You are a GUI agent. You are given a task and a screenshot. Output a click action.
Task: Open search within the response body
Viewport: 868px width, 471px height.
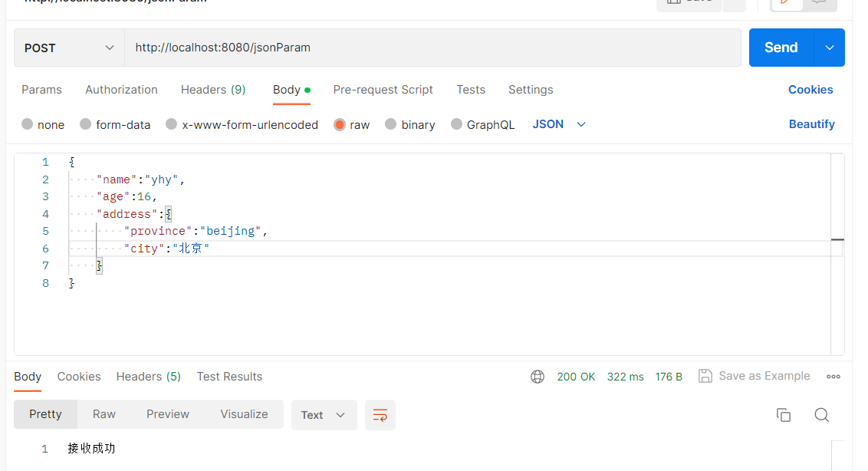point(821,414)
